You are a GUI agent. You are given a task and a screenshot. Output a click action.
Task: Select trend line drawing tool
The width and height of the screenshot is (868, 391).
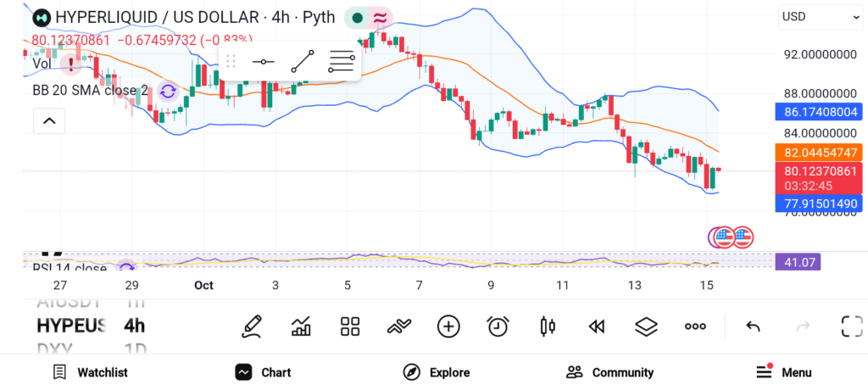click(303, 61)
